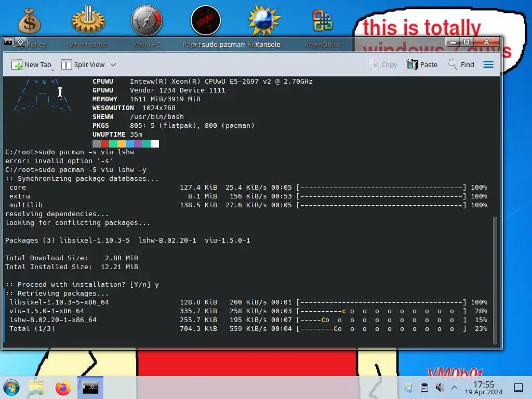Click the 'MEMOWY 1611 MiB/3919 MiB' line
Screen dimensions: 532x399
[x=147, y=99]
